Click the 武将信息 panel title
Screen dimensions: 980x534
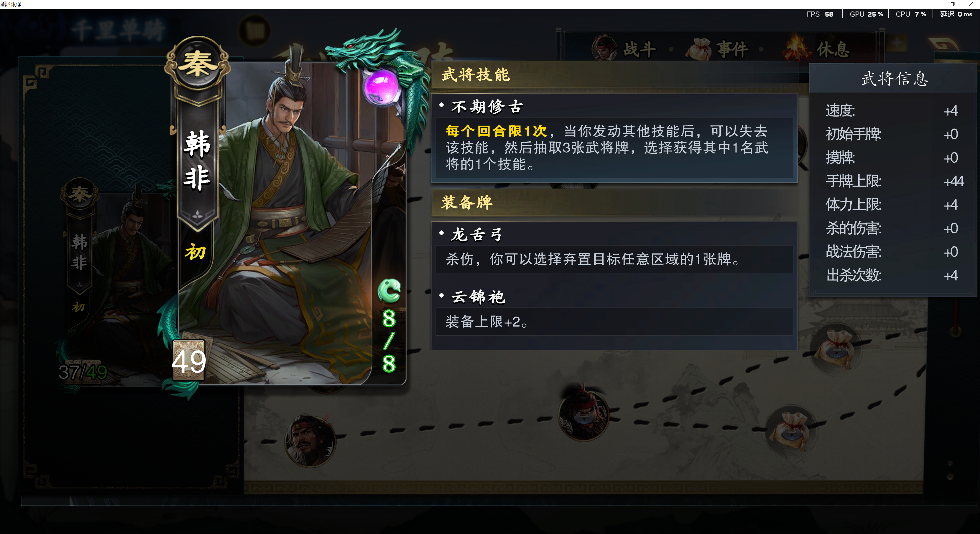pyautogui.click(x=895, y=79)
